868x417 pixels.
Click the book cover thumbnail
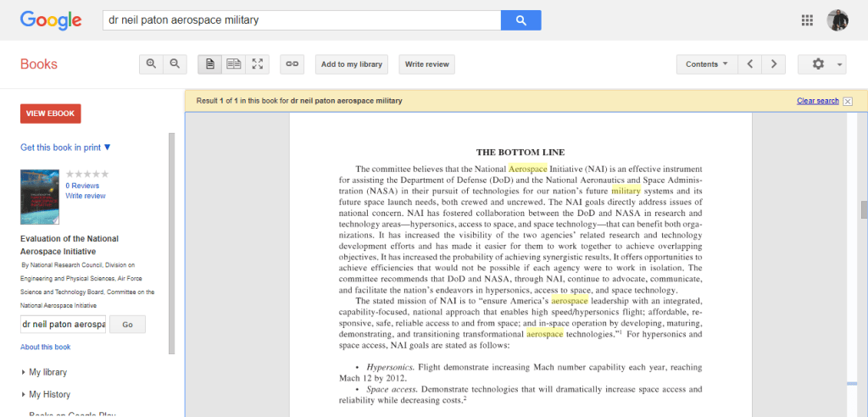[40, 197]
